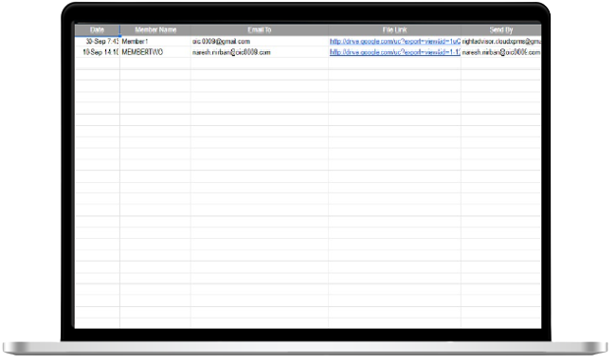
Task: Select the first empty File Link cell
Action: 394,64
